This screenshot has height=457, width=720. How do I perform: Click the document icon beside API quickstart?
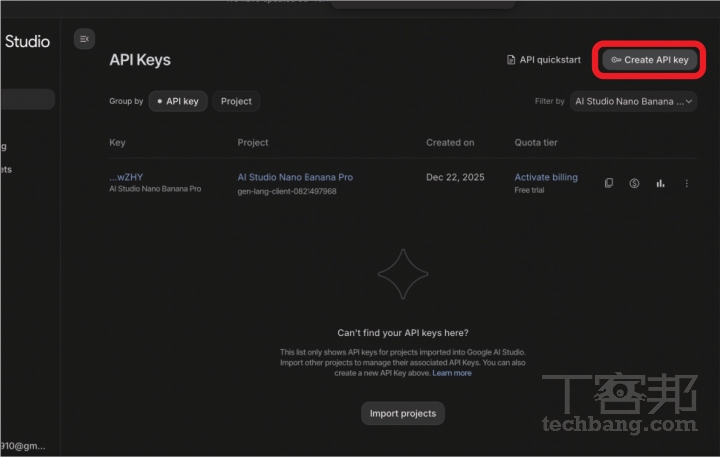pyautogui.click(x=511, y=60)
